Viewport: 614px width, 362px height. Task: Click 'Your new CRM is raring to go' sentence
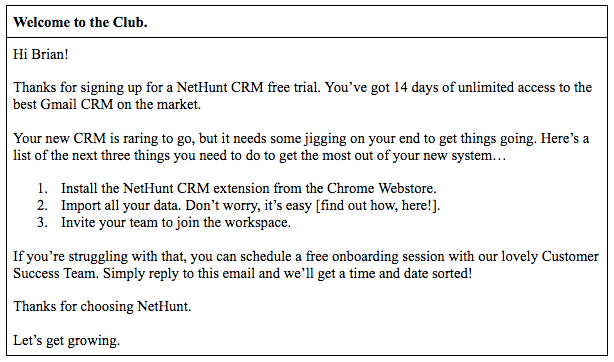[103, 139]
